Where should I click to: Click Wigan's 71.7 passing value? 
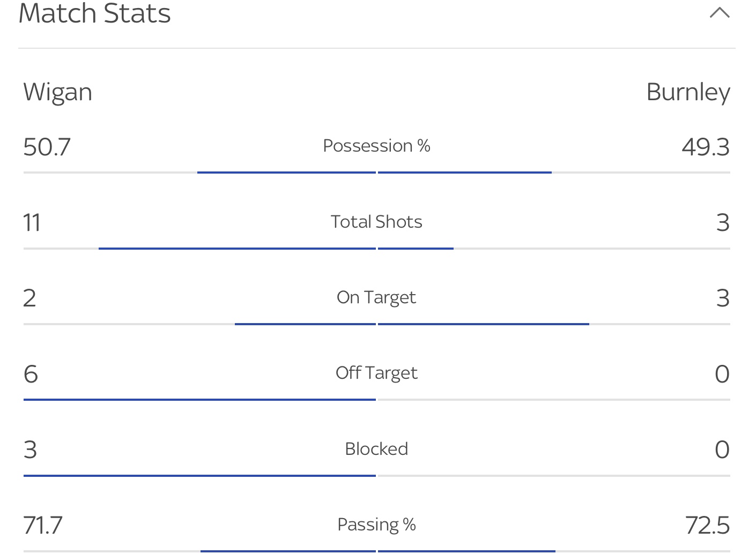(43, 526)
